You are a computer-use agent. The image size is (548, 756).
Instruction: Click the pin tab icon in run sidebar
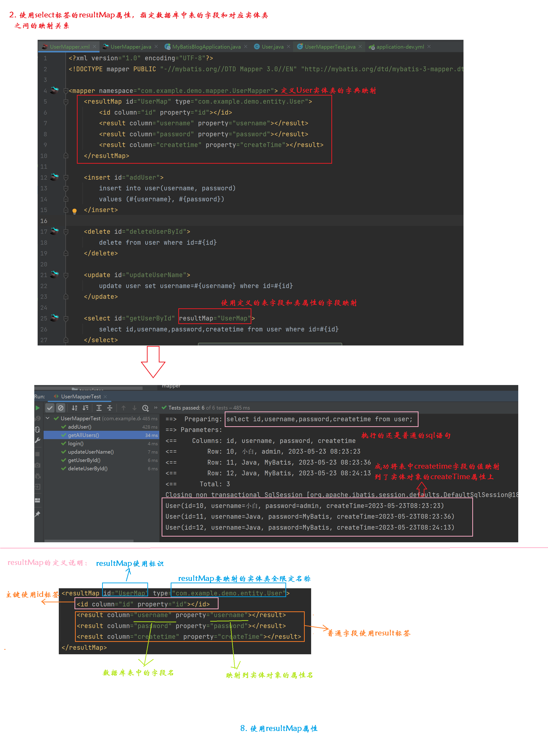38,514
